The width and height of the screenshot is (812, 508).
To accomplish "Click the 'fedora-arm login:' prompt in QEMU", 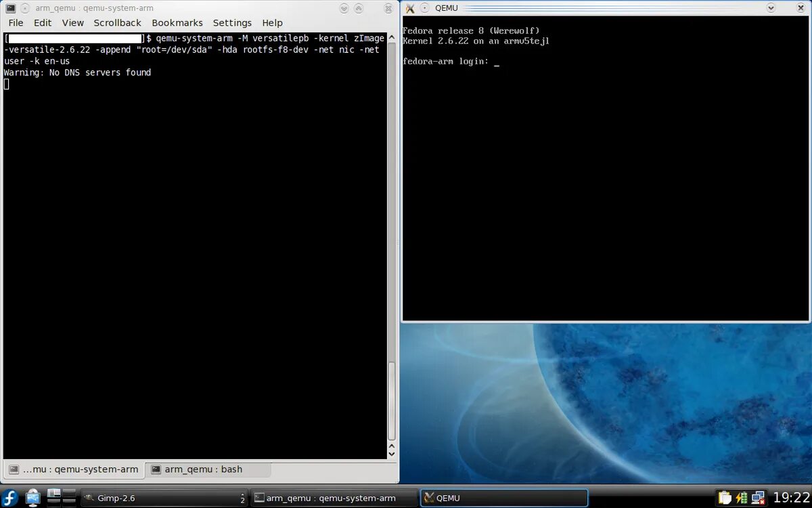I will [445, 62].
